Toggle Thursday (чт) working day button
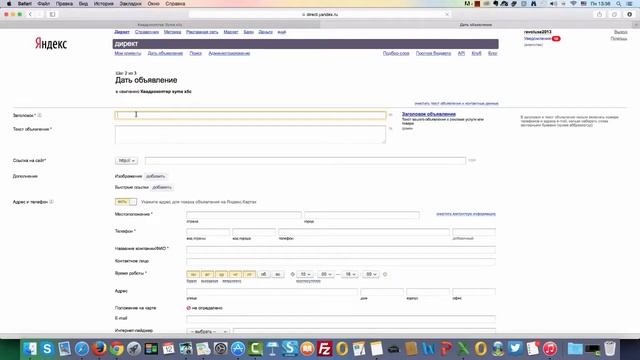 [x=235, y=274]
